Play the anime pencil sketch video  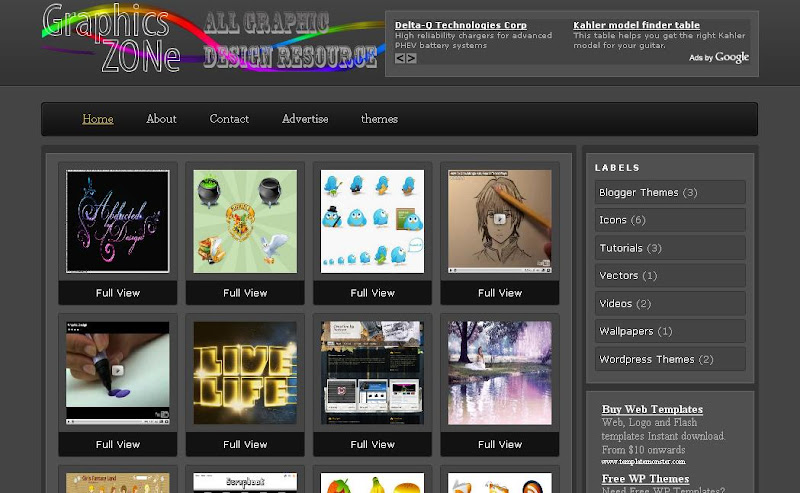[x=499, y=221]
